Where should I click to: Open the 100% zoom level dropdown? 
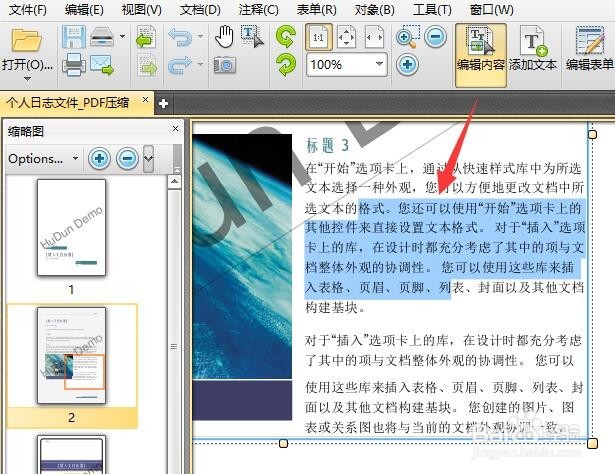379,64
